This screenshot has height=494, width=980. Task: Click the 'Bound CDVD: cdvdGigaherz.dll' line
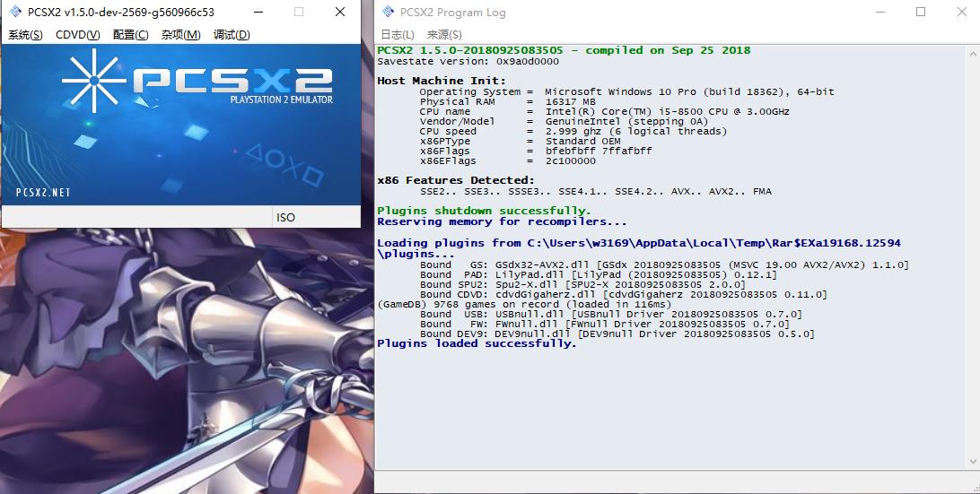[623, 294]
